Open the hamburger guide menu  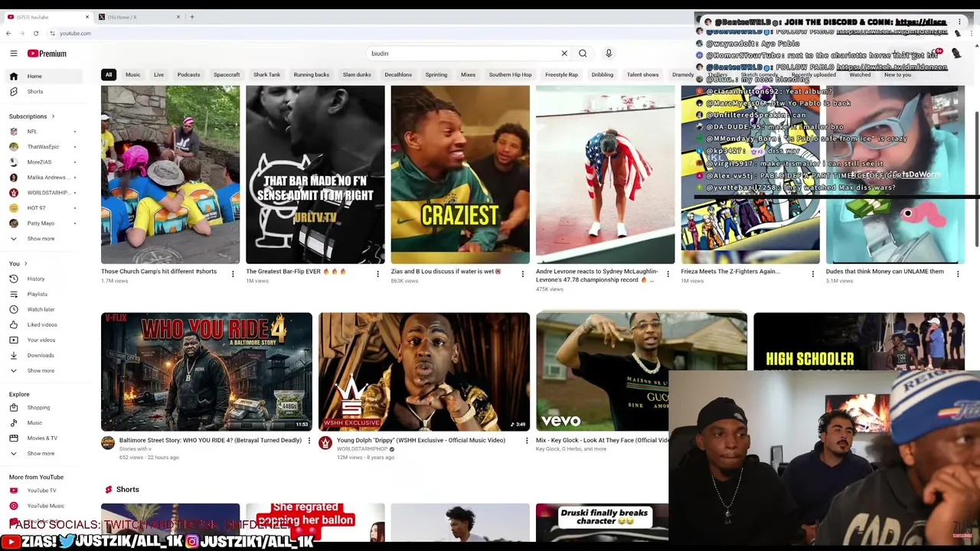(13, 54)
